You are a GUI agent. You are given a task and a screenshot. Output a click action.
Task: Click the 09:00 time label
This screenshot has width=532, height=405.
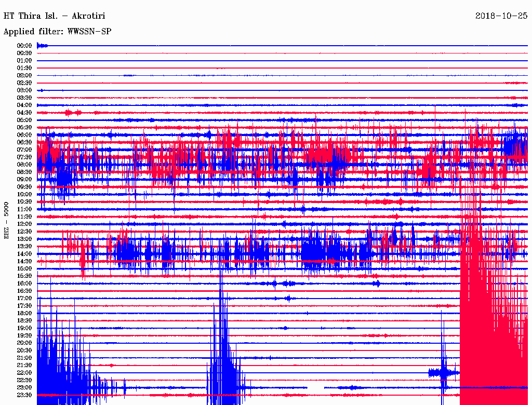(24, 180)
